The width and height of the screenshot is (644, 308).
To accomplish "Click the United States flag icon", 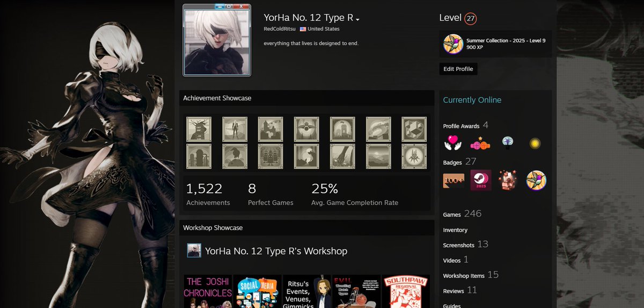I will [x=303, y=29].
